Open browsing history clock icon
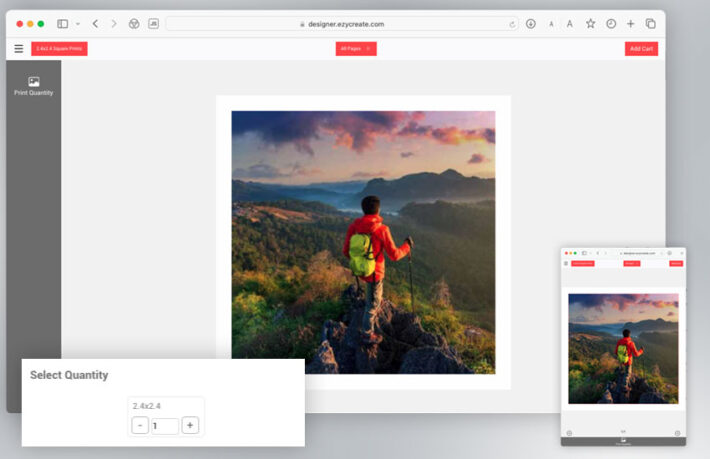The height and width of the screenshot is (459, 710). (x=611, y=23)
